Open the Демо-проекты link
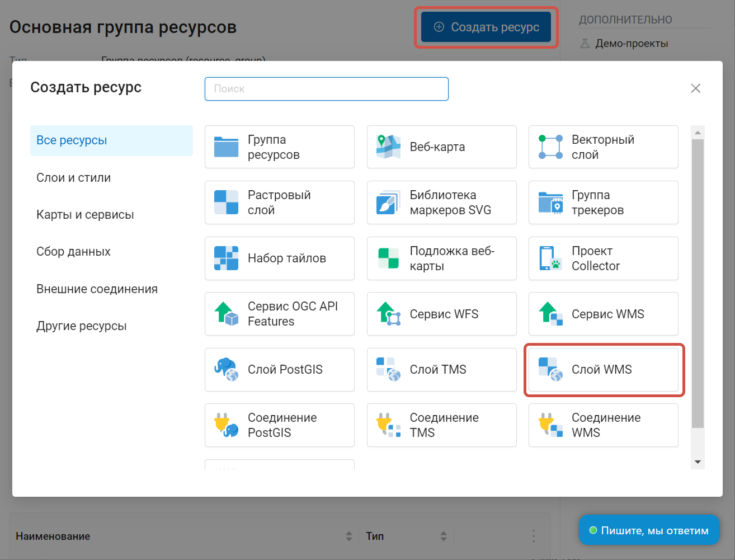Viewport: 735px width, 560px height. [632, 43]
